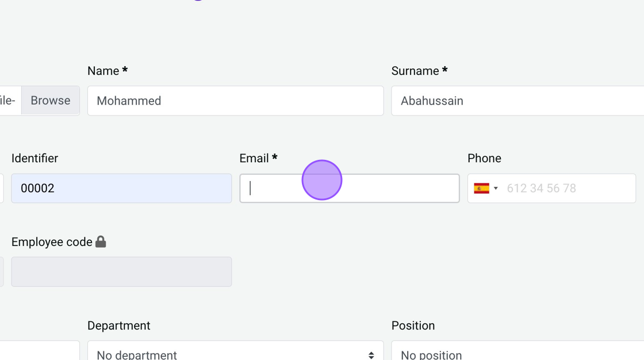Click the Surname label
644x360 pixels.
415,71
